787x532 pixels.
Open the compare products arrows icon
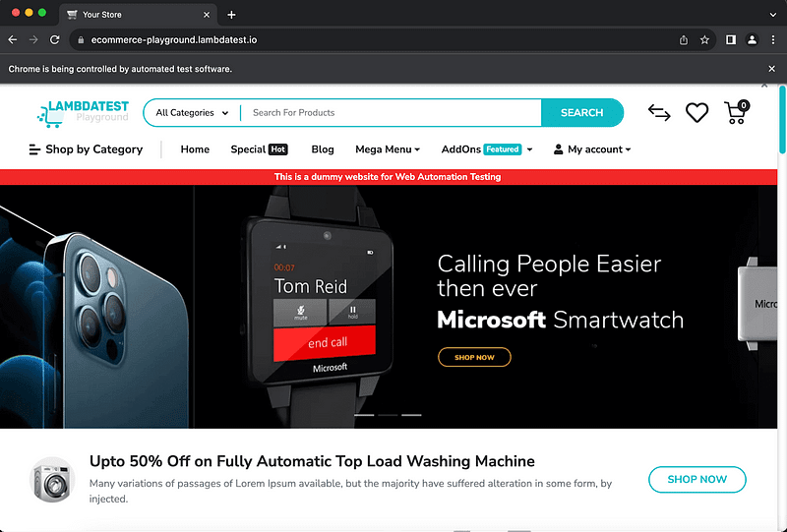pos(659,112)
